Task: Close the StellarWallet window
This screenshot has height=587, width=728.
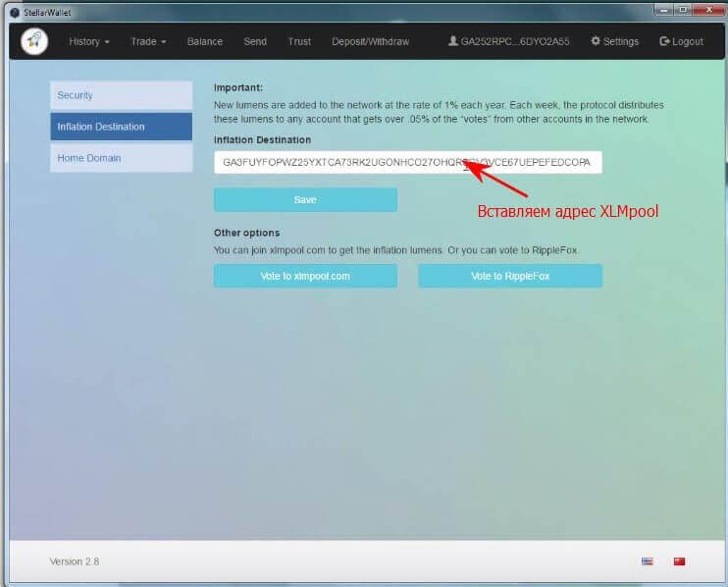Action: (708, 9)
